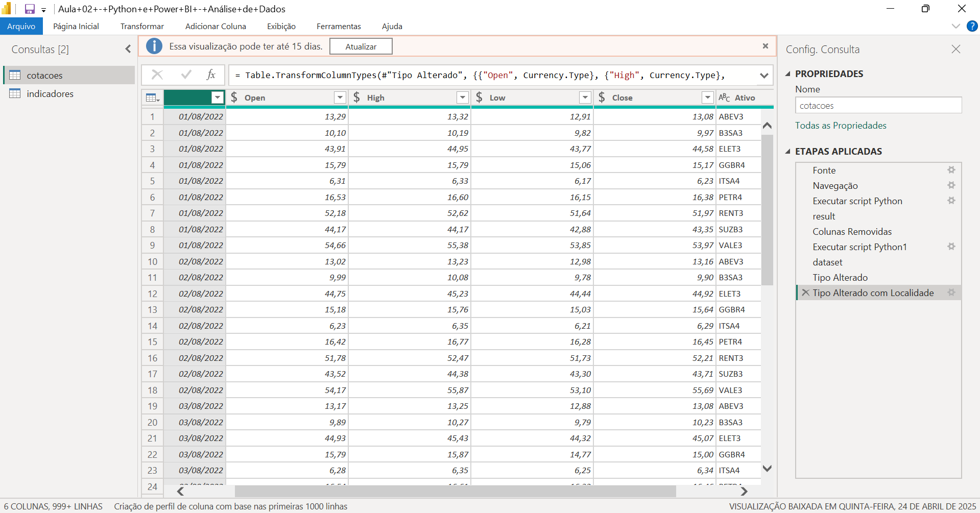Screen dimensions: 980x513
Task: Open the Exibição tab
Action: pos(281,27)
